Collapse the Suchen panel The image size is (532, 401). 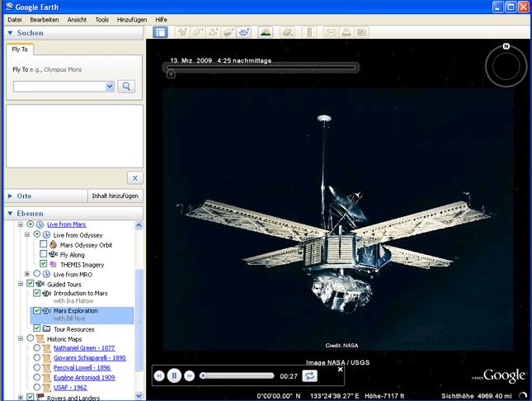click(10, 33)
